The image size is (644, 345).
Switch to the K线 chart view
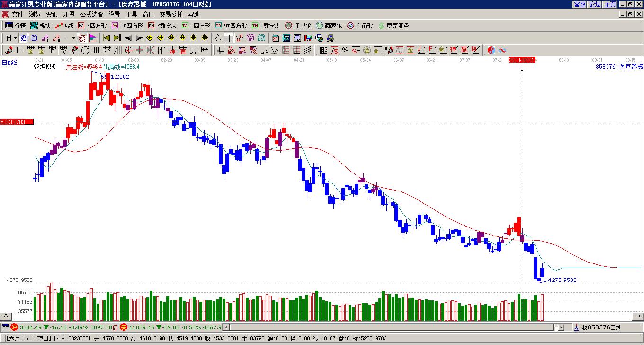point(64,26)
